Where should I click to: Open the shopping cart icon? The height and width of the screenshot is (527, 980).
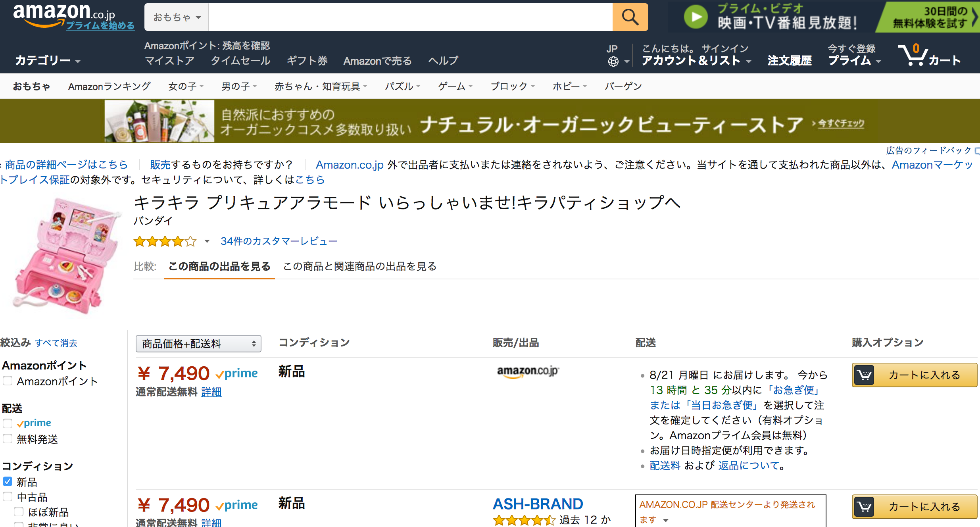(929, 56)
